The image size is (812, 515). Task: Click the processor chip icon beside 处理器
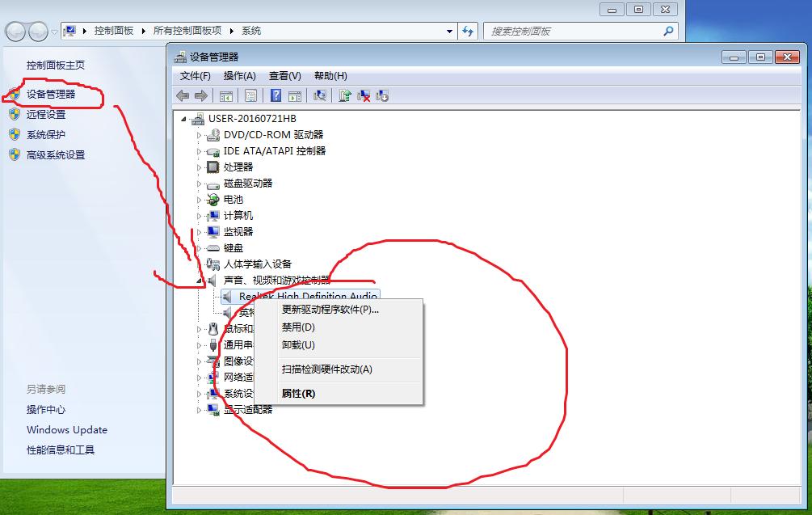click(x=212, y=167)
